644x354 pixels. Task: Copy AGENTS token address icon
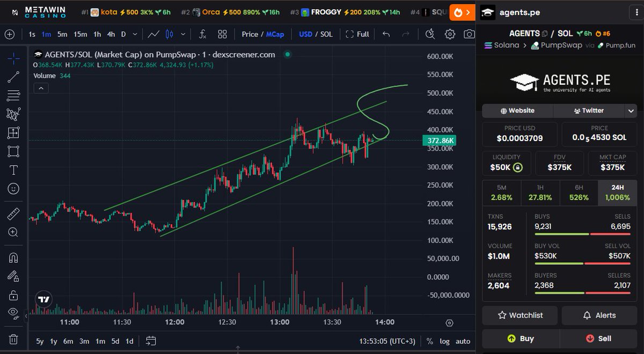(545, 33)
